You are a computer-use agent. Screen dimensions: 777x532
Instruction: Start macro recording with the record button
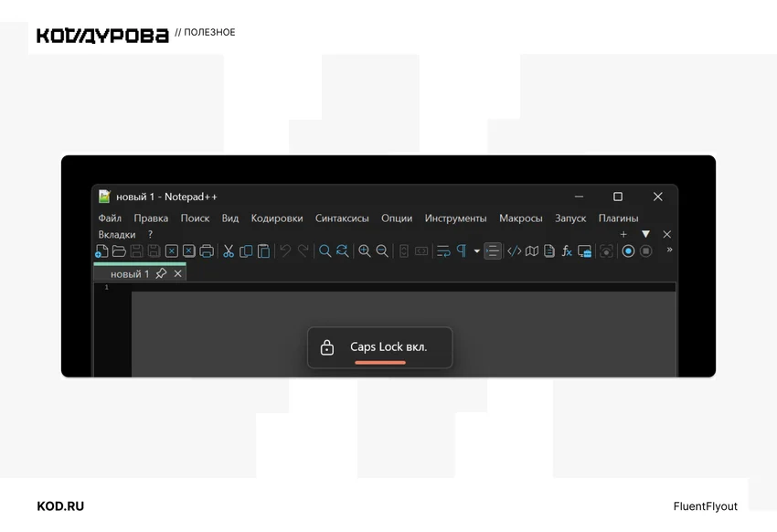628,251
